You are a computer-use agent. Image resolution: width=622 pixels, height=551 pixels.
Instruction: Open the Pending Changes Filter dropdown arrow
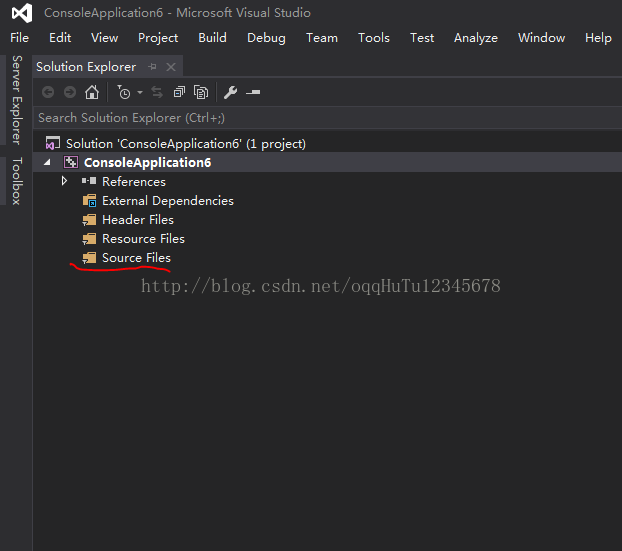pos(140,92)
